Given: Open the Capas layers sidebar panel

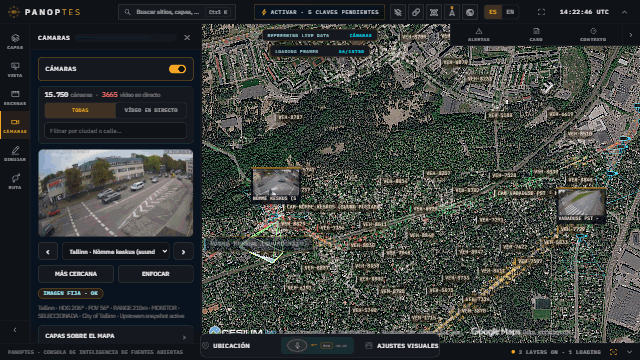Looking at the screenshot, I should click(x=15, y=42).
